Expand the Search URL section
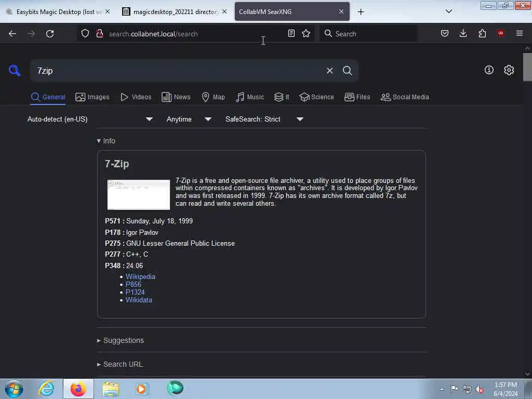 click(x=120, y=364)
